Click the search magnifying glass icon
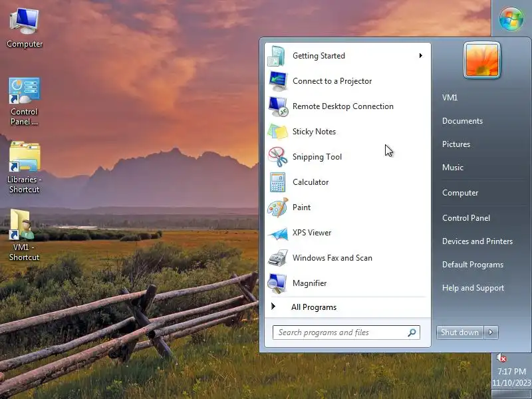The height and width of the screenshot is (399, 532). [x=412, y=332]
